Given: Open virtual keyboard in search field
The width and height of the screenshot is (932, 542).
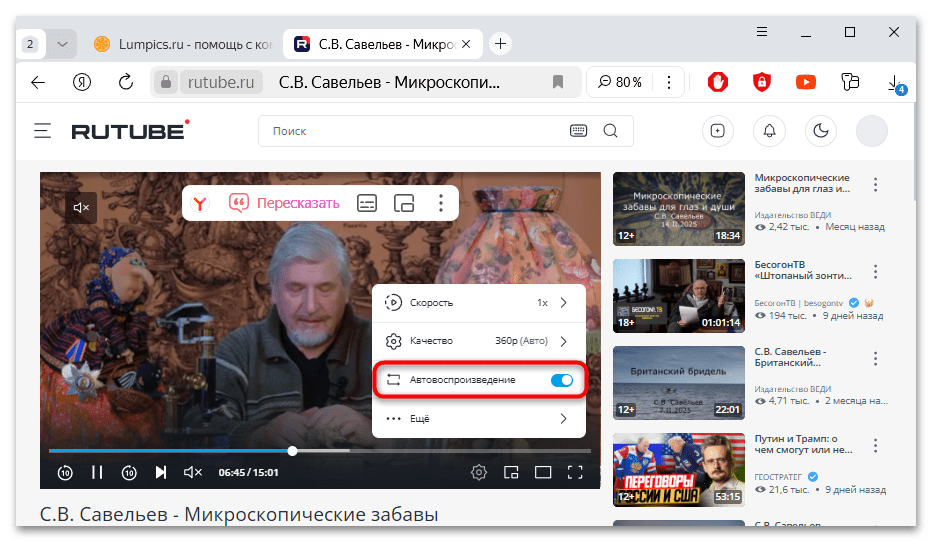Looking at the screenshot, I should (578, 131).
